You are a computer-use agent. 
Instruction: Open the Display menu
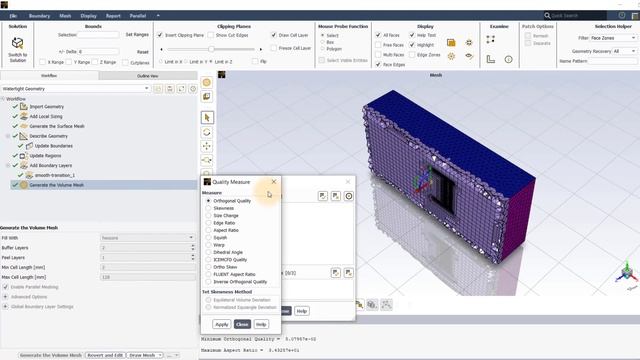coord(89,16)
